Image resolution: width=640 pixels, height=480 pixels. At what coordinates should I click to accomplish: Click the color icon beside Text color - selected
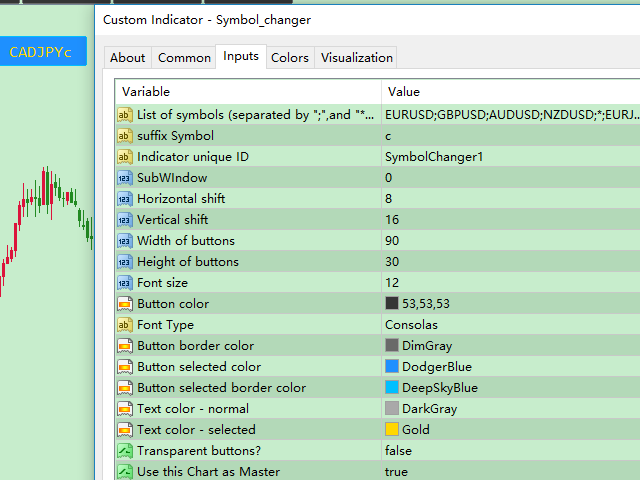click(x=125, y=430)
